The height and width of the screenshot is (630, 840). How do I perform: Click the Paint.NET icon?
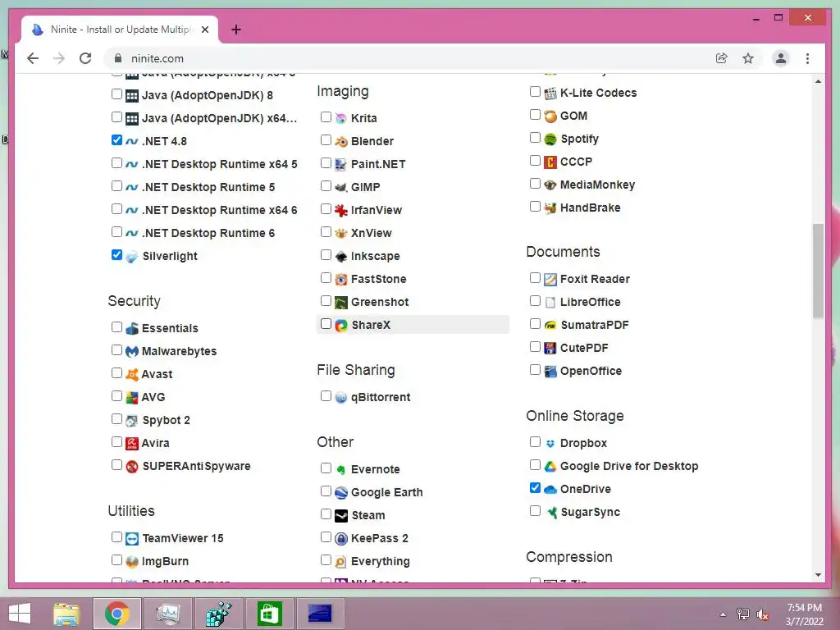340,164
